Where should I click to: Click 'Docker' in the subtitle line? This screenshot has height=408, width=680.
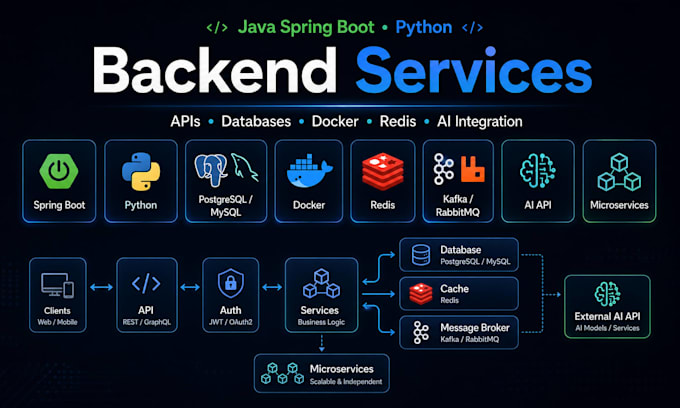(335, 121)
